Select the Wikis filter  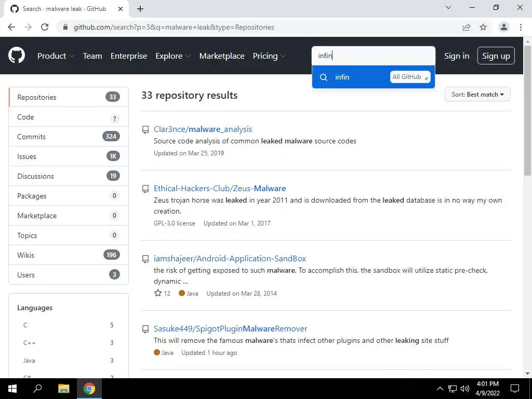click(69, 255)
